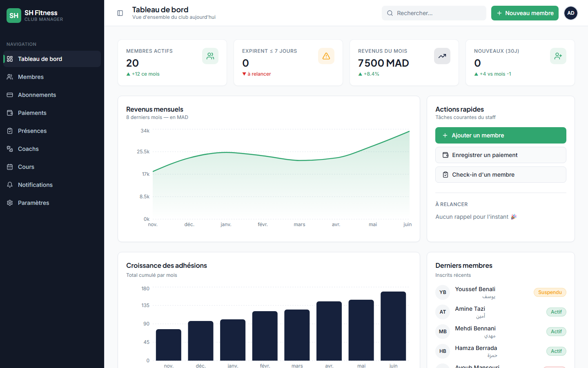
Task: Click the warning triangle icon on Expirent card
Action: pyautogui.click(x=326, y=56)
